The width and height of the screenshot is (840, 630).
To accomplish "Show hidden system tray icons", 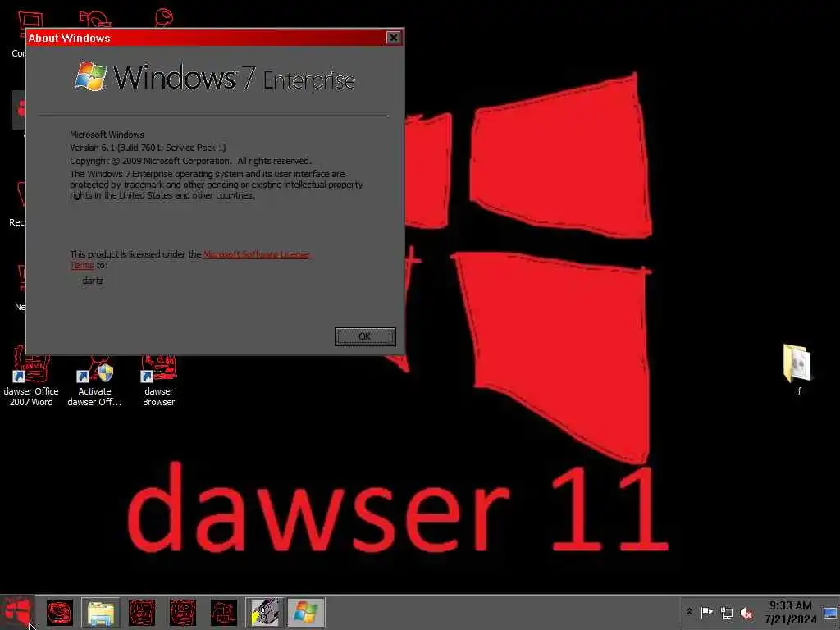I will point(689,612).
